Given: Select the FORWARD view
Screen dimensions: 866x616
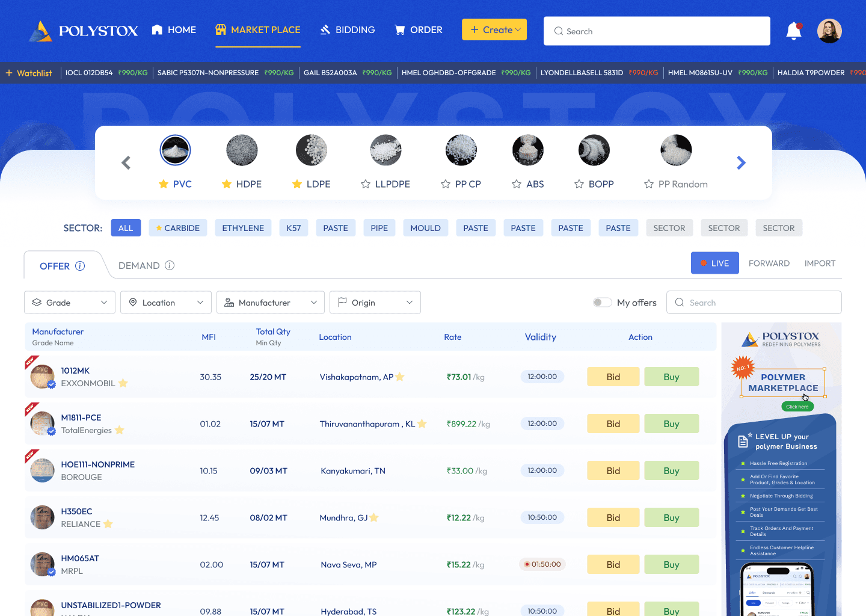Looking at the screenshot, I should click(769, 263).
